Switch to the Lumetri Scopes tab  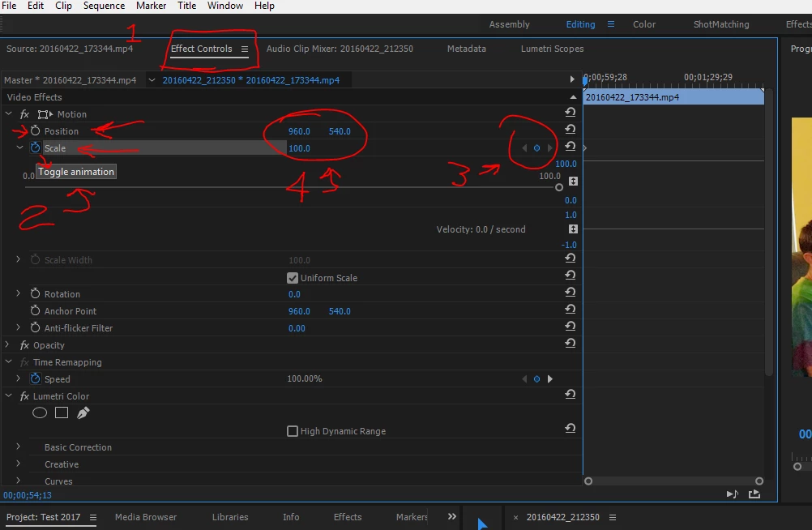click(552, 49)
